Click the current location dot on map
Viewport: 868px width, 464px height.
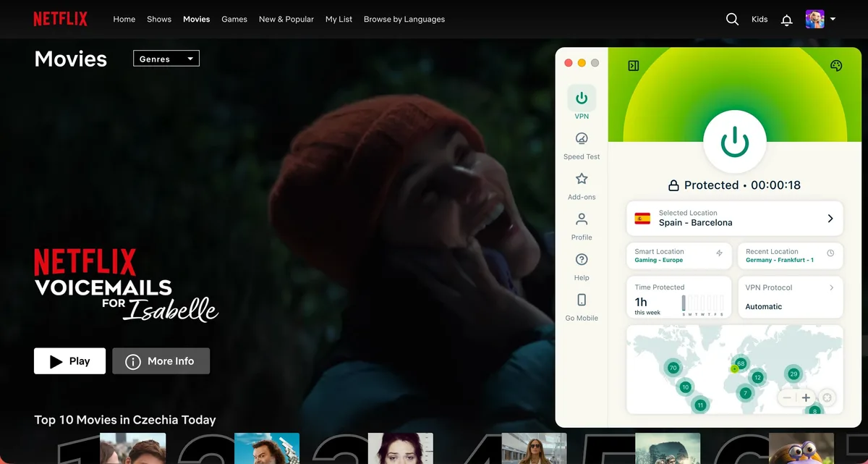pyautogui.click(x=734, y=369)
